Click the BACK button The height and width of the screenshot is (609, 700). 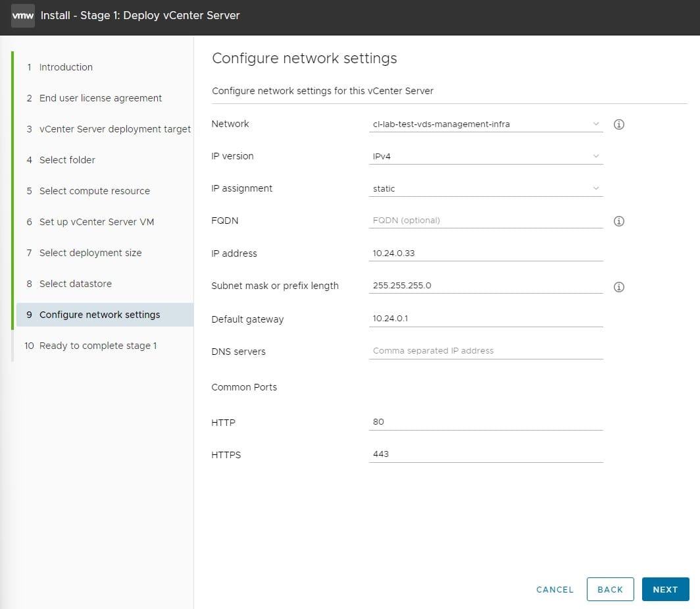click(611, 589)
